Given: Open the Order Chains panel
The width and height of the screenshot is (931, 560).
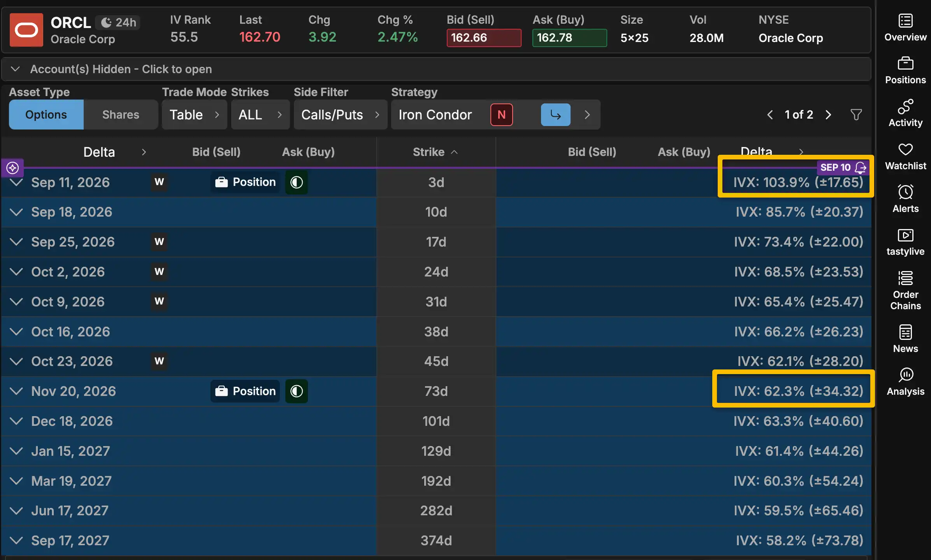Looking at the screenshot, I should pos(905,290).
